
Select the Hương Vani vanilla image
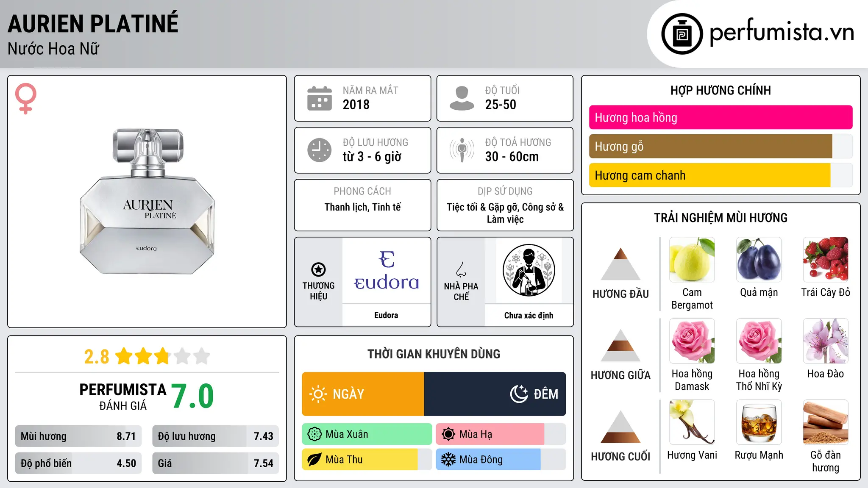(692, 422)
